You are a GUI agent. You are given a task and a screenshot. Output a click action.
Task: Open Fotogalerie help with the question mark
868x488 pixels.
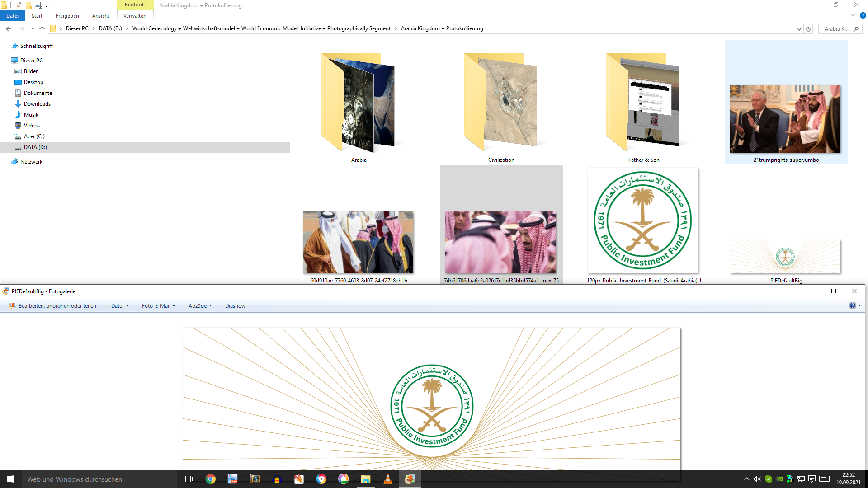coord(853,306)
